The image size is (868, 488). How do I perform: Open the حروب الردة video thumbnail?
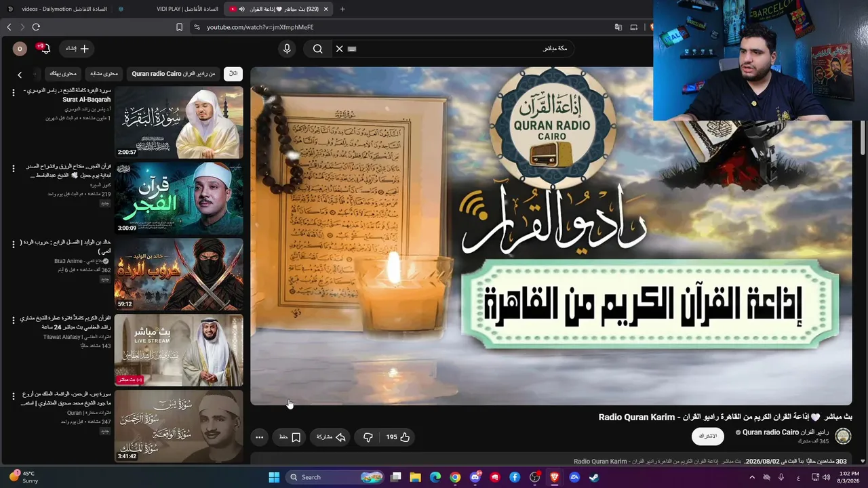(x=179, y=274)
